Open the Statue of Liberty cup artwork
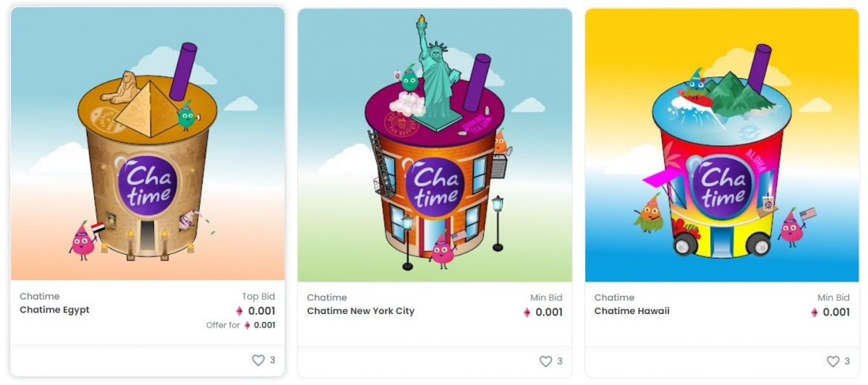 [435, 145]
